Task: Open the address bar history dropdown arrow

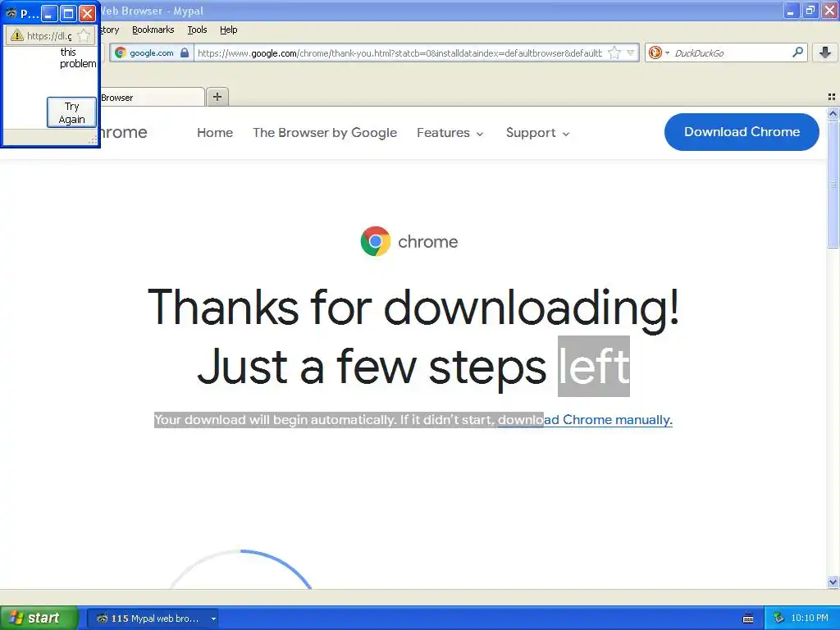Action: point(631,52)
